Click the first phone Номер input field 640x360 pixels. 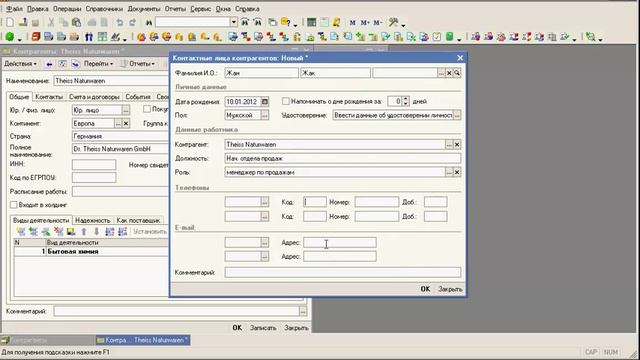pos(377,202)
